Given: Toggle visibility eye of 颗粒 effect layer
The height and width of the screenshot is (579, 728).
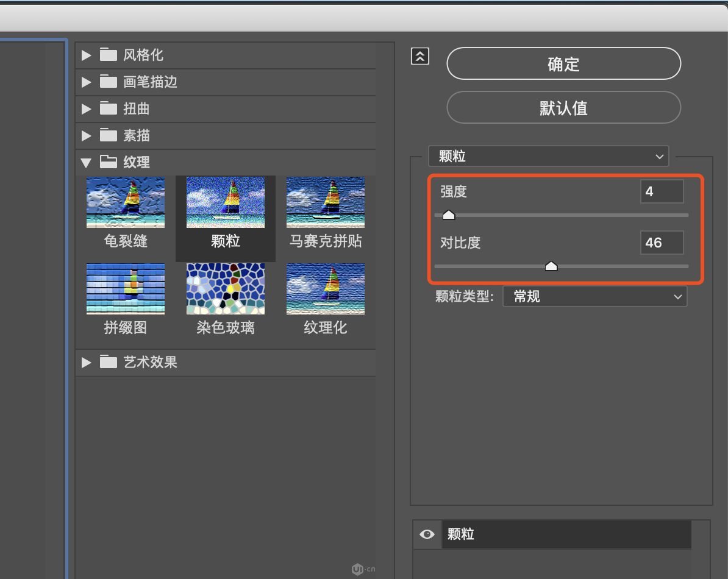Looking at the screenshot, I should tap(427, 535).
